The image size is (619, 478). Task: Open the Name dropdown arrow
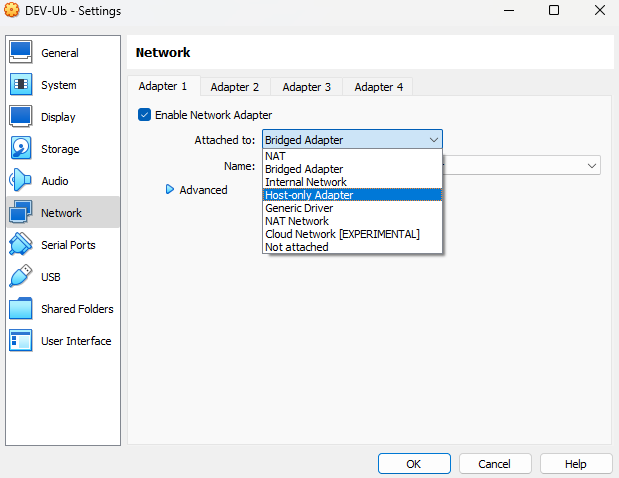tap(592, 166)
